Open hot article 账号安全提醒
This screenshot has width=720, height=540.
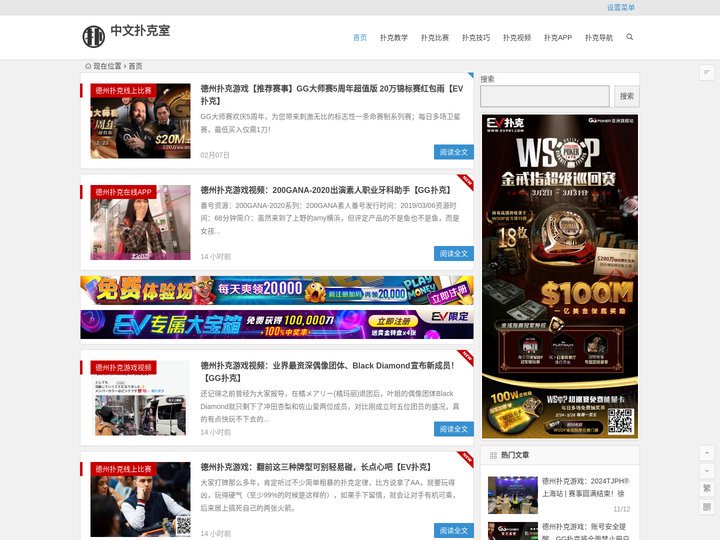click(x=586, y=532)
